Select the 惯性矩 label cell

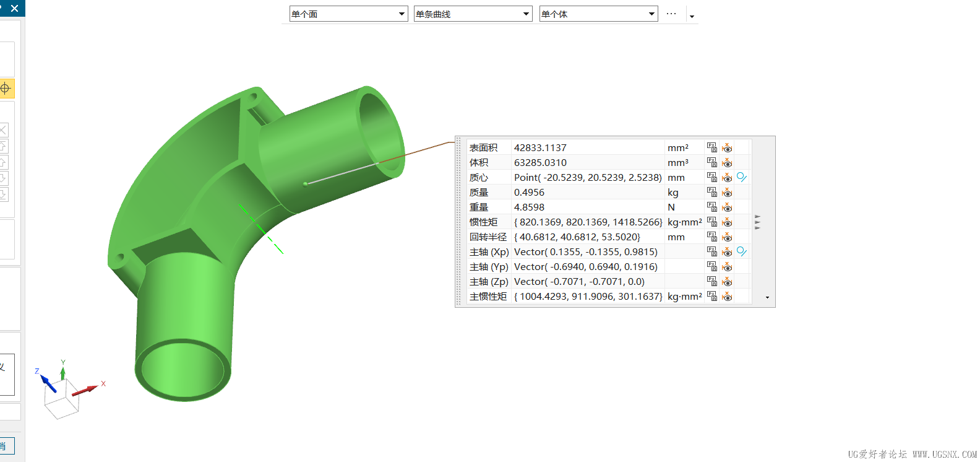pos(483,222)
